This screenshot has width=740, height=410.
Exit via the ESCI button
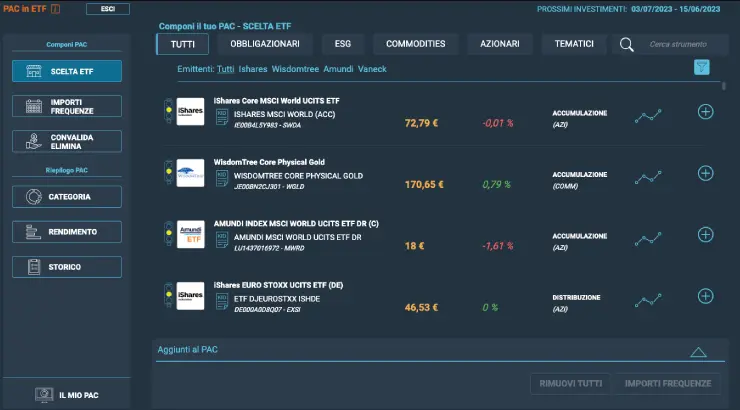pos(108,9)
